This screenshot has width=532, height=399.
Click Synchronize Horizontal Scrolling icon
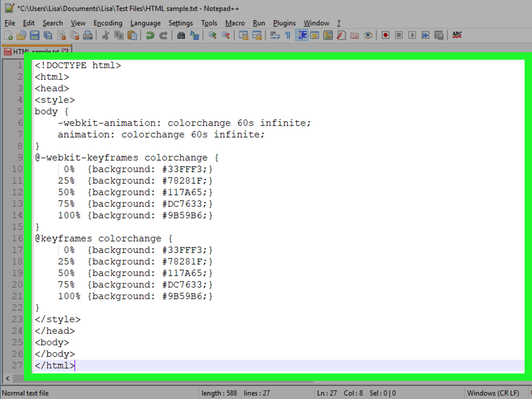257,35
